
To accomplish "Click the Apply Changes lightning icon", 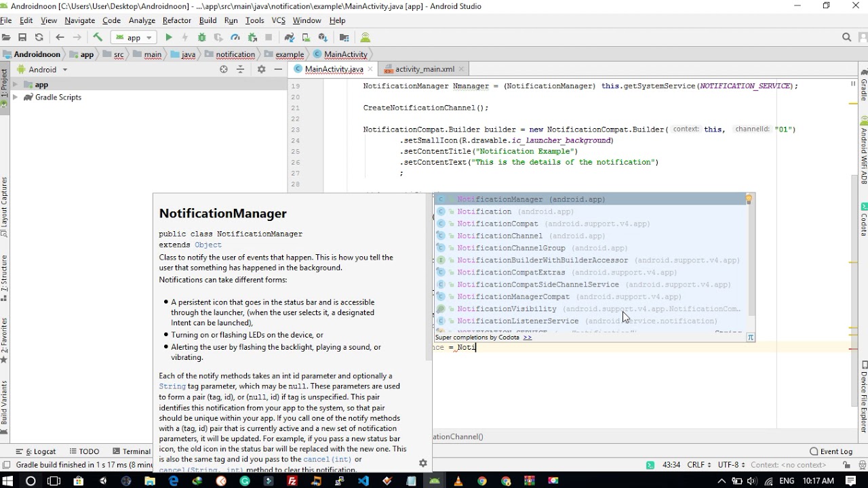I will point(184,38).
